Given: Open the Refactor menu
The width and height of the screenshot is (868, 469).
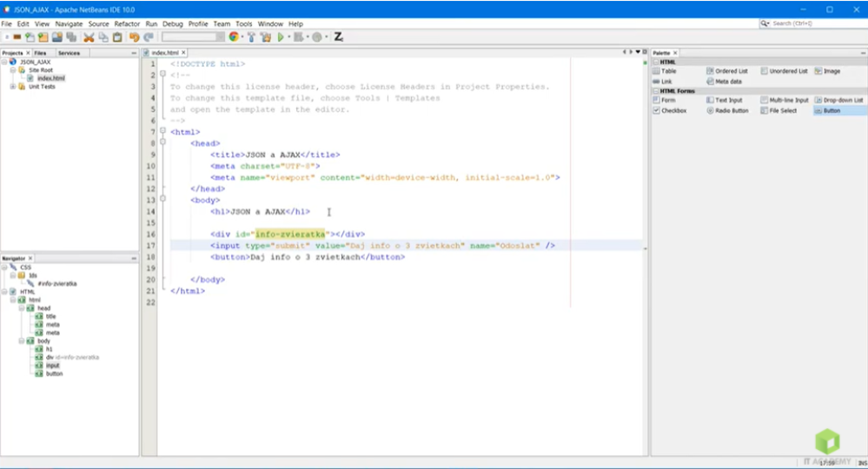Looking at the screenshot, I should 127,24.
